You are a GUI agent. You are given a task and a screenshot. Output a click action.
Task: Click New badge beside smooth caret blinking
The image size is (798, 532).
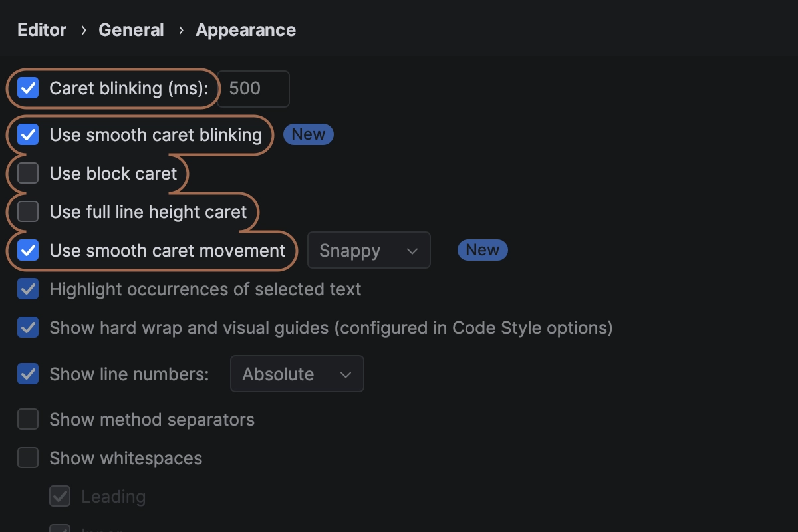[308, 134]
